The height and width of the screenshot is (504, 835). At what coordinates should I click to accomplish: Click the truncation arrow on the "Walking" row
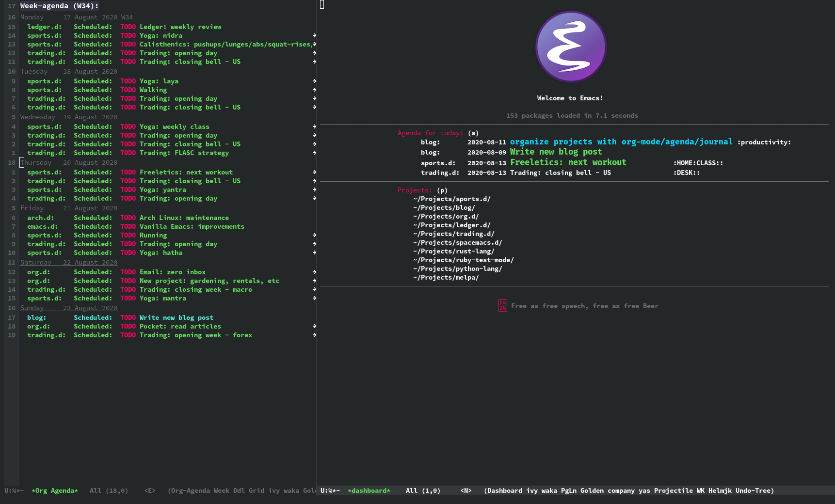pos(314,90)
